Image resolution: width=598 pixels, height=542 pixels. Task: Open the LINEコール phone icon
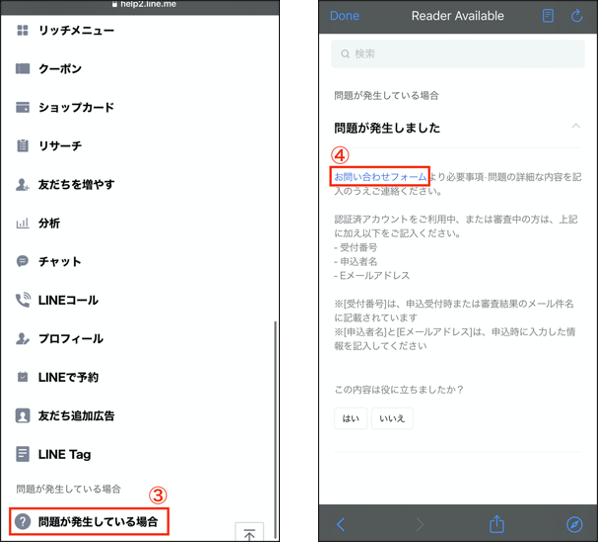tap(23, 300)
